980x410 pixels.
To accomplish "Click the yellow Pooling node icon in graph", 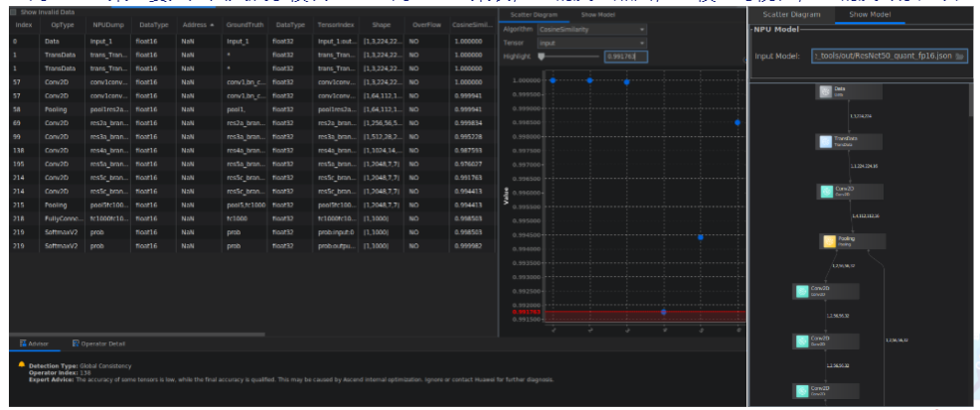I will (829, 241).
